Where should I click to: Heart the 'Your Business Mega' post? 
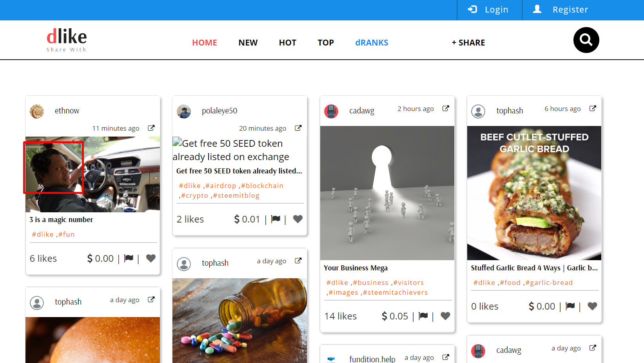[445, 316]
